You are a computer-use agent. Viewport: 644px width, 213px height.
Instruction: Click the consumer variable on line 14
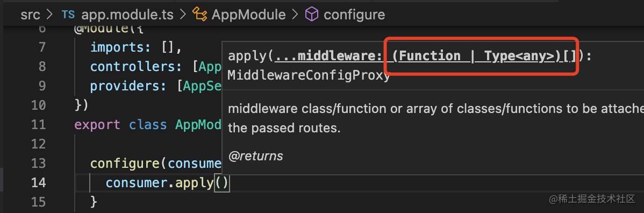[137, 182]
